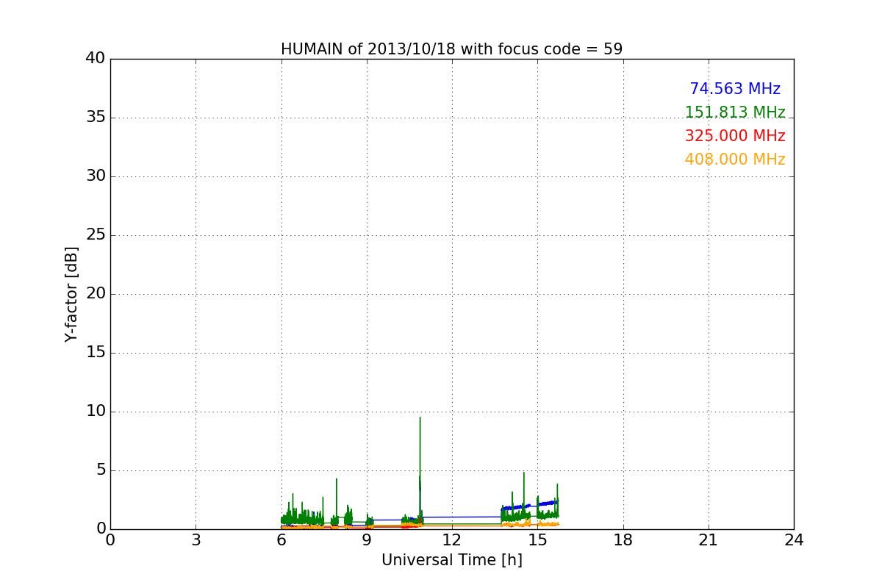This screenshot has width=882, height=588.
Task: Click the x-axis tick label 24
Action: click(x=794, y=540)
